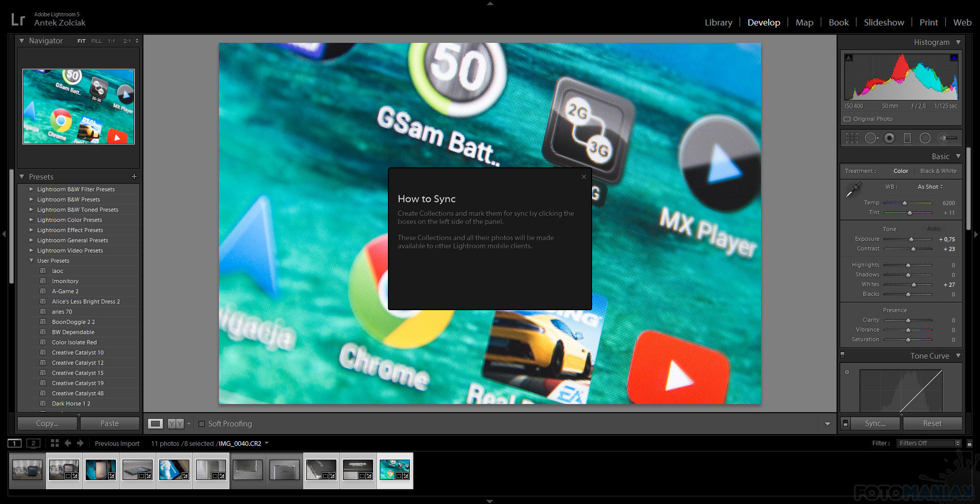This screenshot has width=980, height=504.
Task: Activate the Spot Removal tool
Action: [x=871, y=138]
